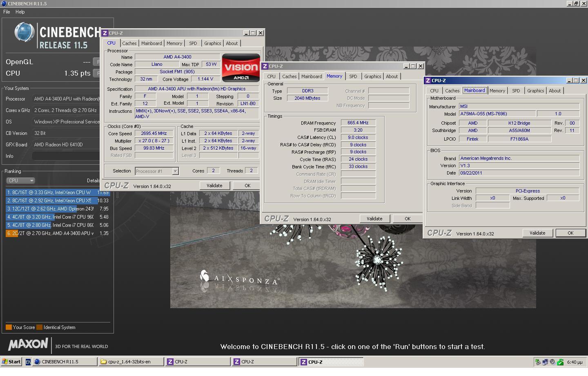
Task: Click OK in the Memory CPU-Z window
Action: tap(408, 219)
